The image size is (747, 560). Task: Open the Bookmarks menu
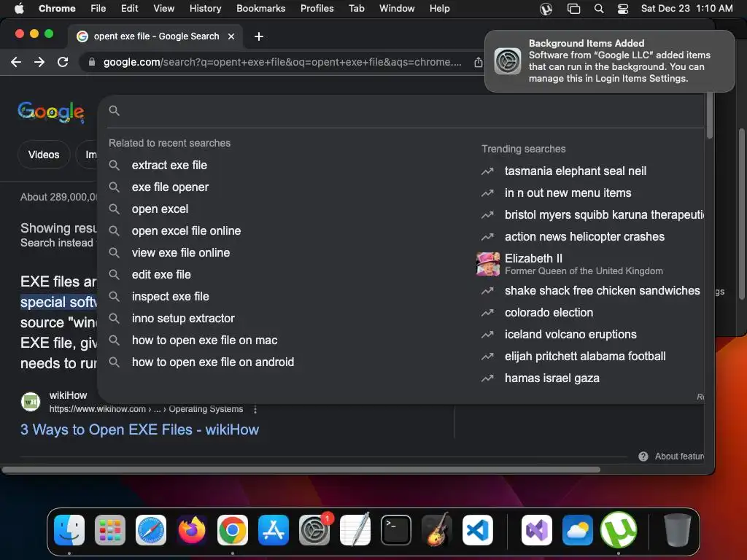pos(261,8)
